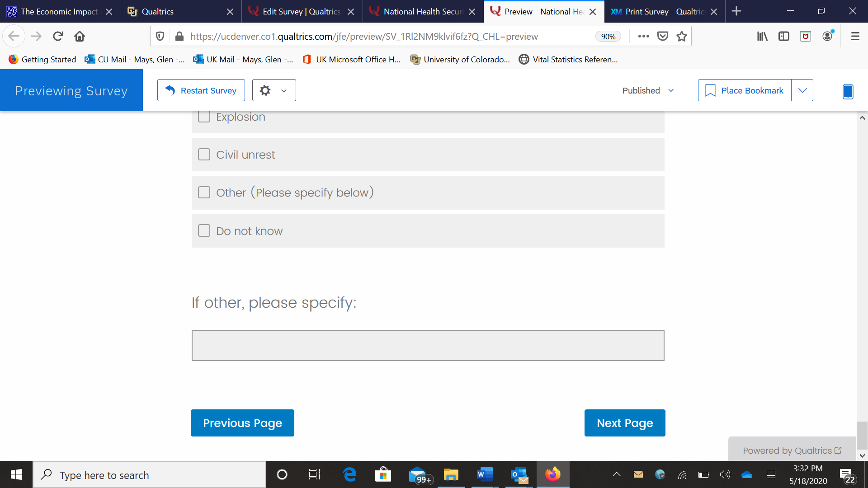868x488 pixels.
Task: Open Place Bookmark dropdown arrow
Action: [802, 90]
